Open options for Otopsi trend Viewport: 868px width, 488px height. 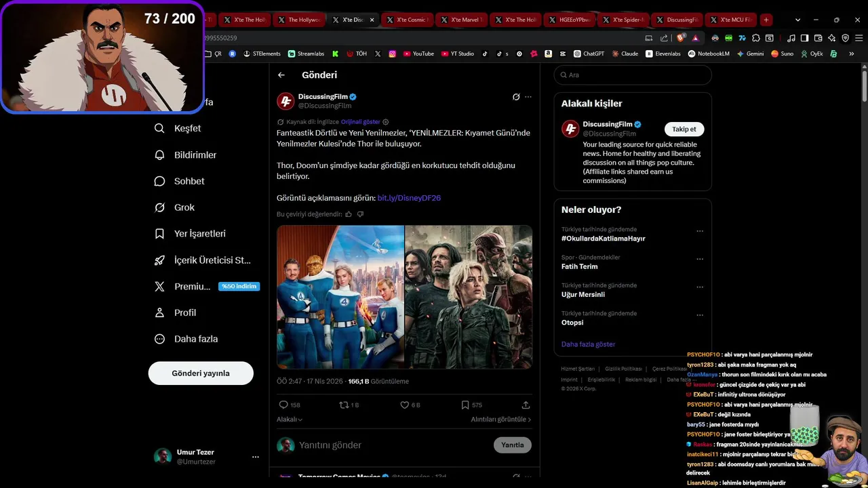[x=700, y=315]
